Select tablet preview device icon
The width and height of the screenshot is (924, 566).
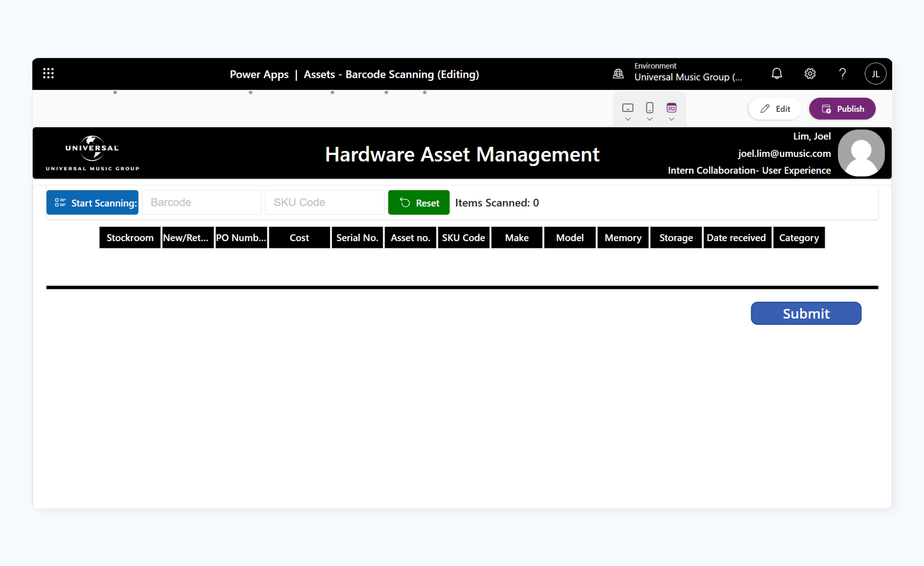coord(627,108)
